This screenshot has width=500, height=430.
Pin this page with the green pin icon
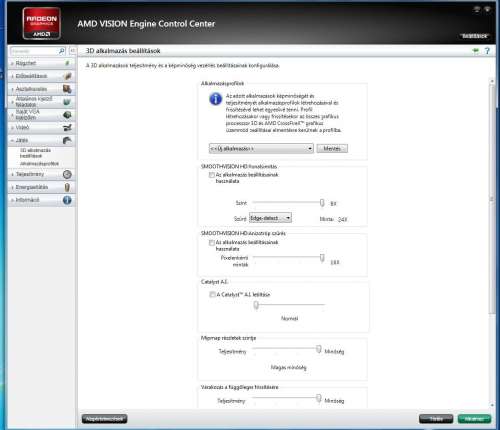point(476,51)
